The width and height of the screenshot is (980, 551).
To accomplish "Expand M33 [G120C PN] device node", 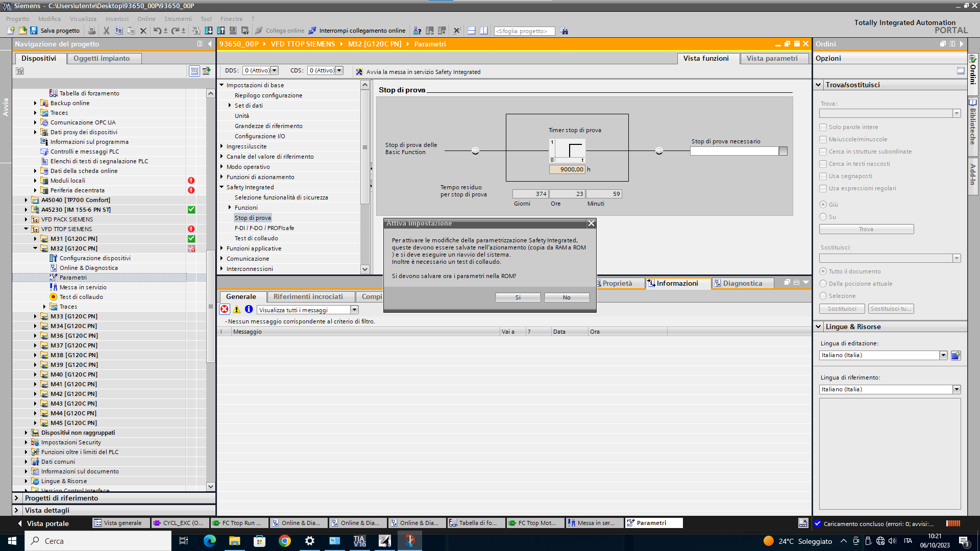I will point(35,316).
